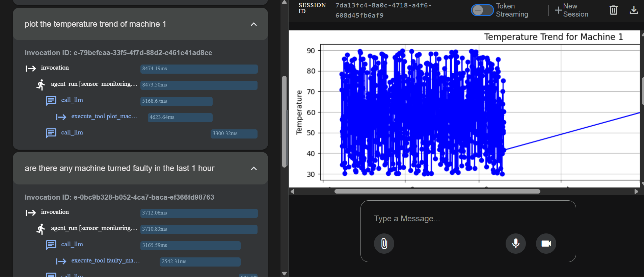This screenshot has height=277, width=644.
Task: Click arrow icon beside execute_tool plot_mac
Action: [61, 117]
